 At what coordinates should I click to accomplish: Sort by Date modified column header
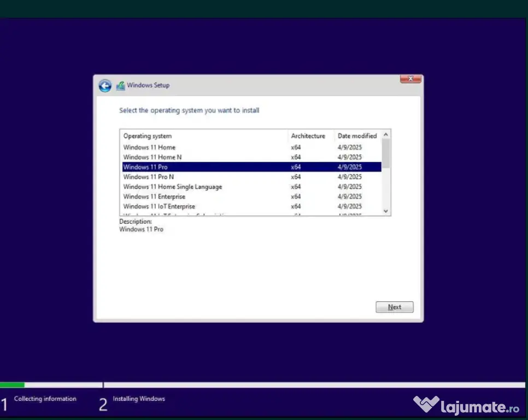pos(357,136)
